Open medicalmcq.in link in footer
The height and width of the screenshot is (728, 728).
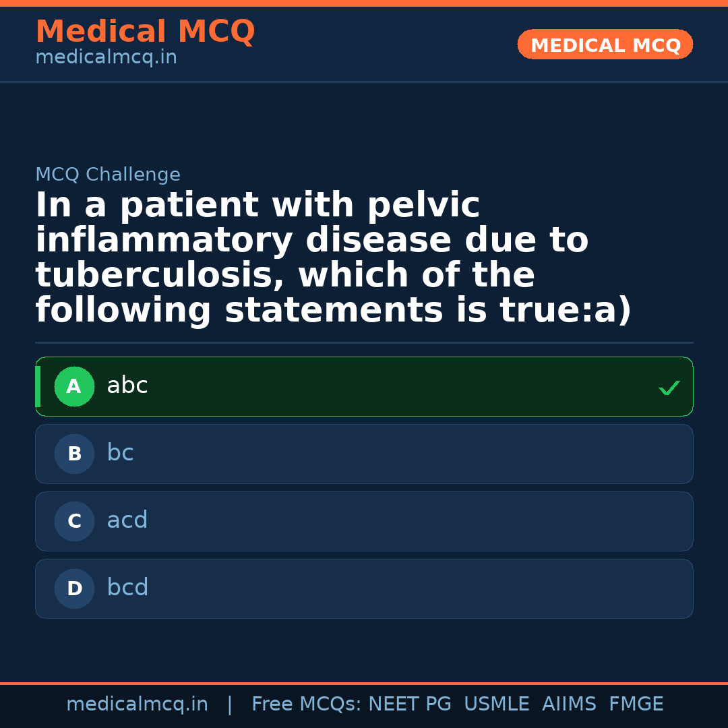(x=137, y=704)
